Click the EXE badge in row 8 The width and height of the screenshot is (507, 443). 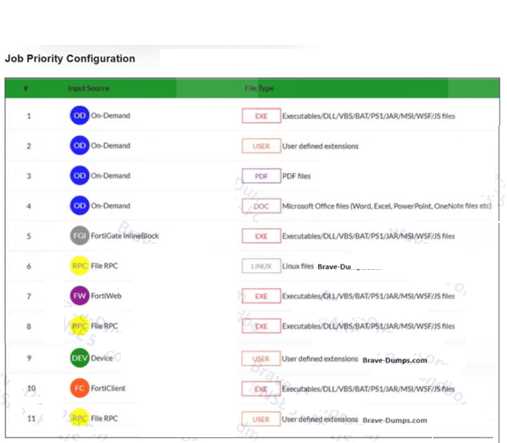pyautogui.click(x=261, y=326)
